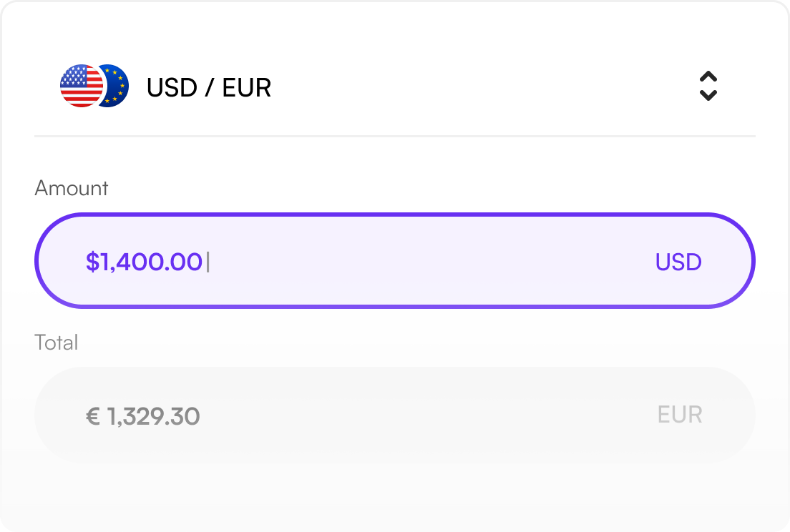Place cursor at text caret after 1,400.00
Image resolution: width=790 pixels, height=532 pixels.
tap(208, 262)
